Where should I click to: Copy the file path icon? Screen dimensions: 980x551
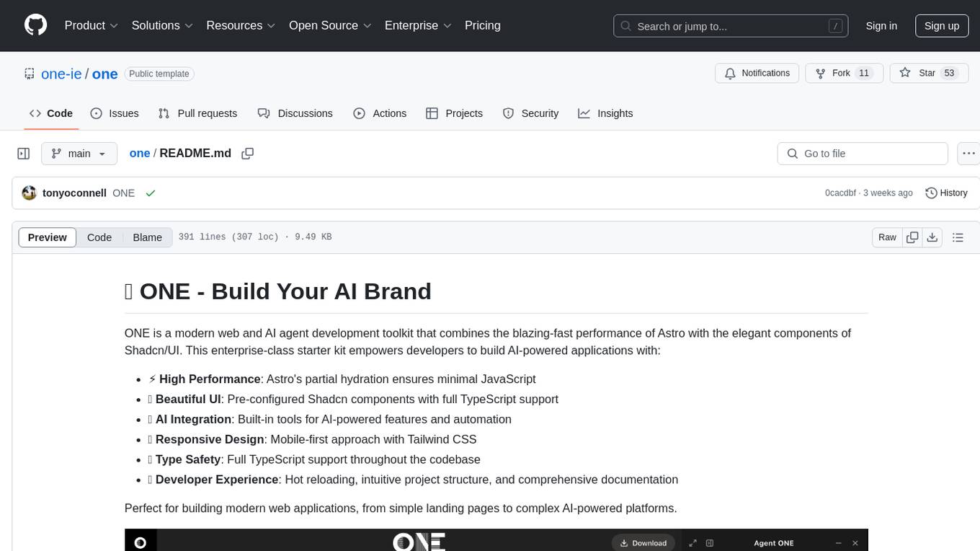[x=248, y=154]
